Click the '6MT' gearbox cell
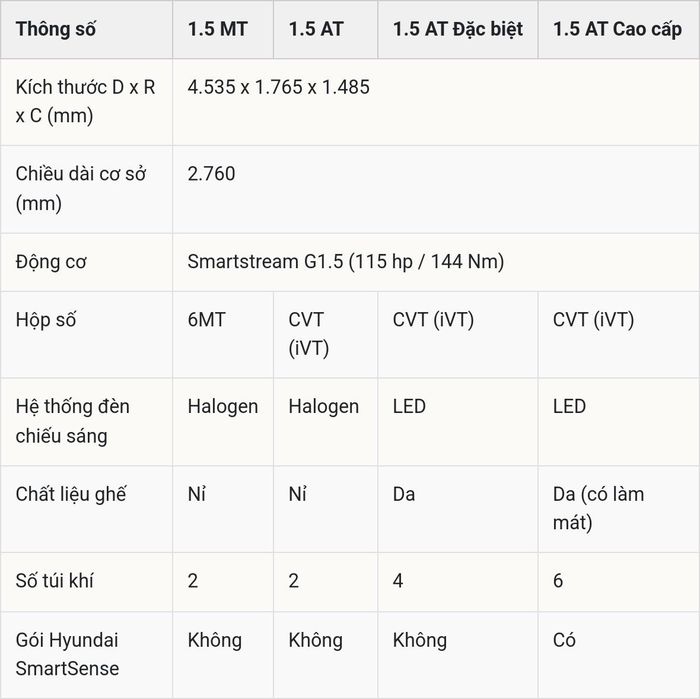700x699 pixels. coord(207,320)
